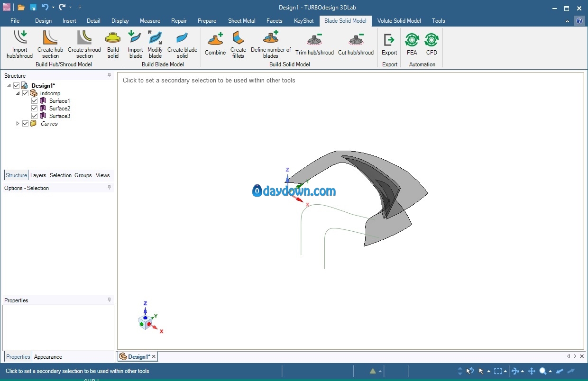Select the Create fillets tool
588x381 pixels.
coord(238,38)
